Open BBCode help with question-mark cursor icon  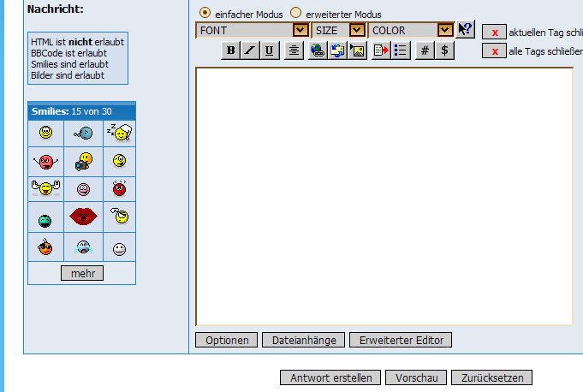[464, 29]
